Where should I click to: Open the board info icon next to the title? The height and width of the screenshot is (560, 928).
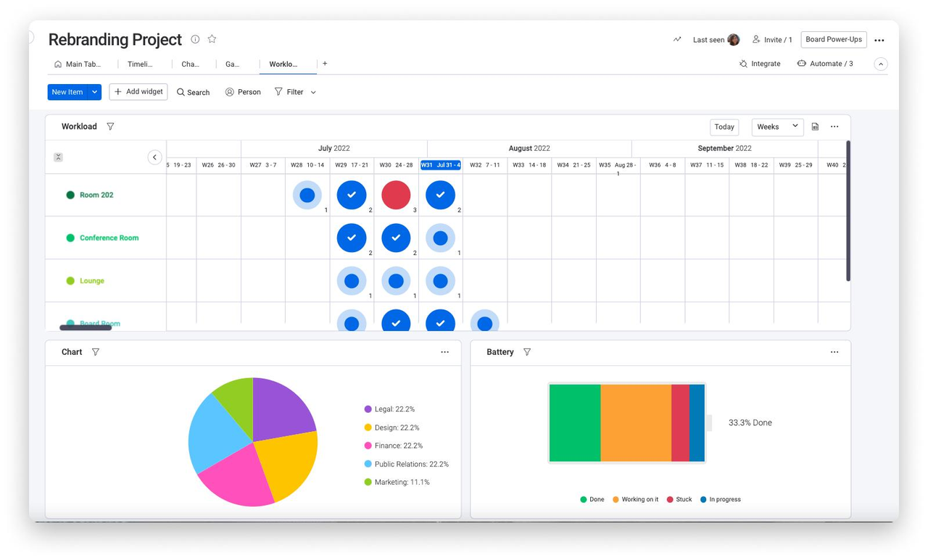click(x=195, y=39)
